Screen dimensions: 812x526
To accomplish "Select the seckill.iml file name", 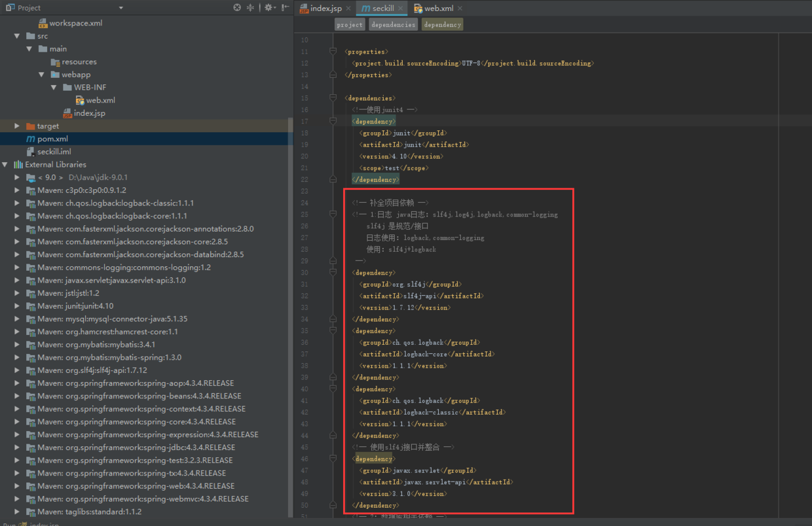I will [54, 152].
